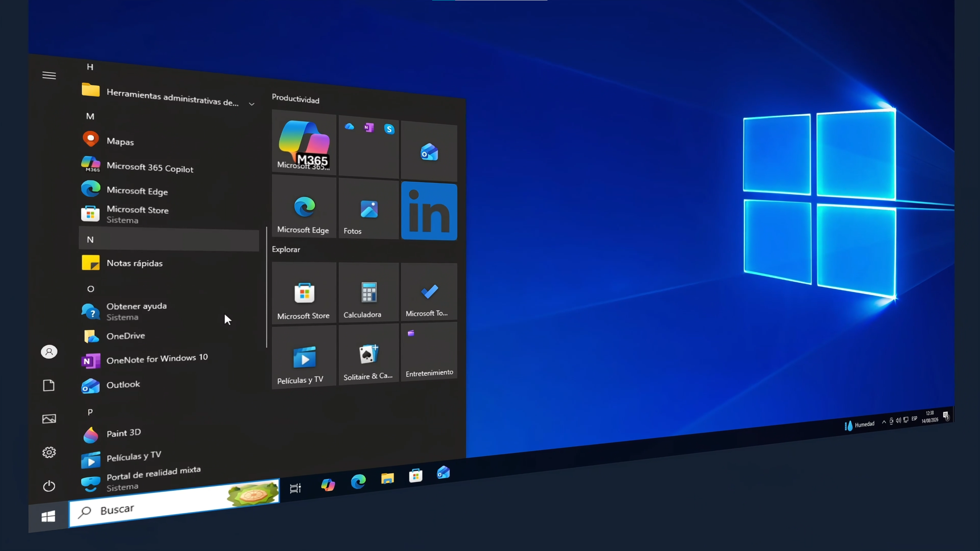
Task: Open the Solitaire & Casual Games tile
Action: [x=369, y=354]
